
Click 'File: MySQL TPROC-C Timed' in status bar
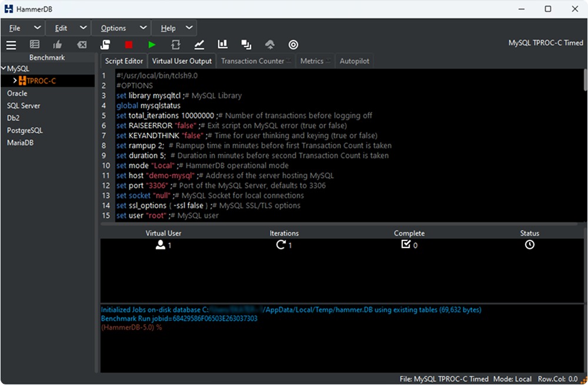coord(444,379)
